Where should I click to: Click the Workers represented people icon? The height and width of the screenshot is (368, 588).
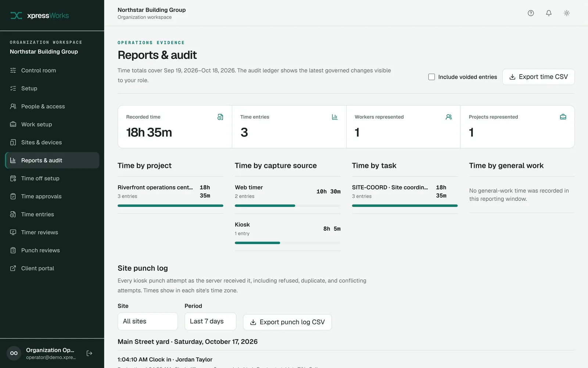pos(449,117)
